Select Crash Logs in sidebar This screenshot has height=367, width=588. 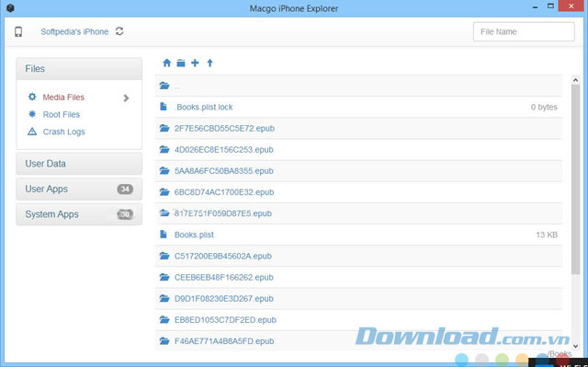point(63,132)
